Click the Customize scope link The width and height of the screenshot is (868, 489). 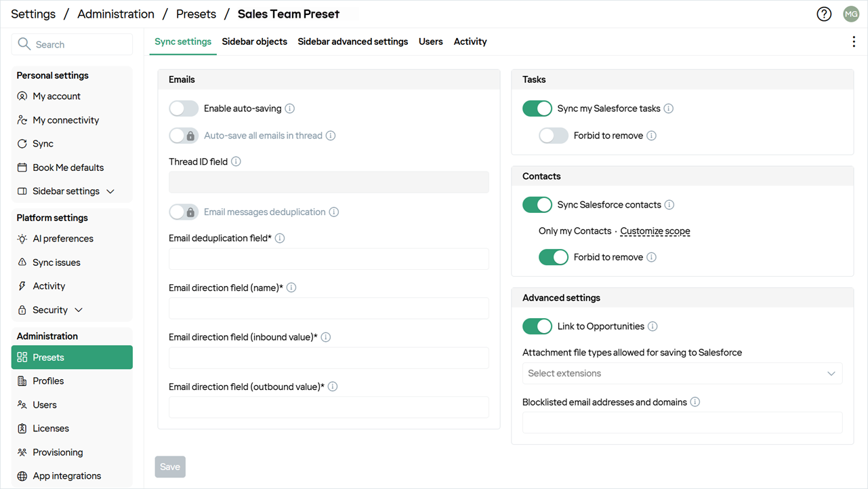click(x=655, y=231)
